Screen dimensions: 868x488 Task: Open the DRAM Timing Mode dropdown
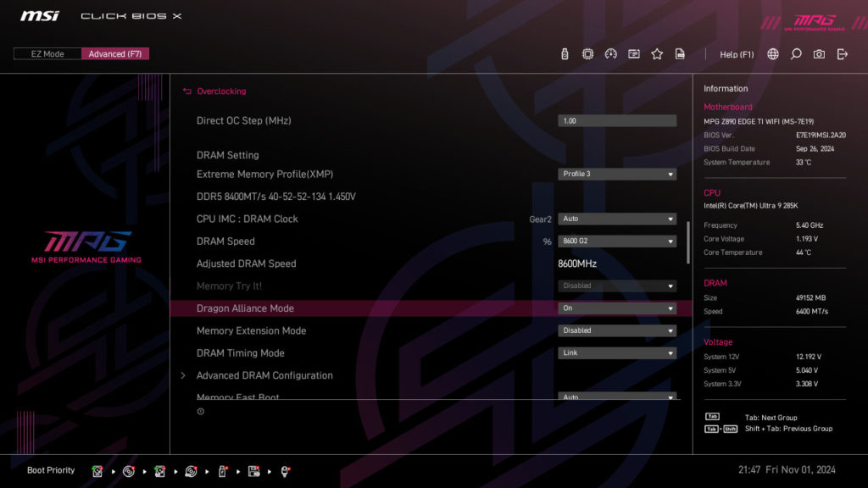617,352
